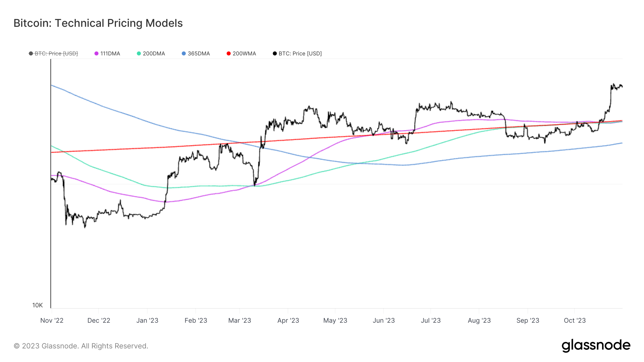Hide the 200DMA series via its label
Viewport: 644px width, 362px height.
click(154, 54)
